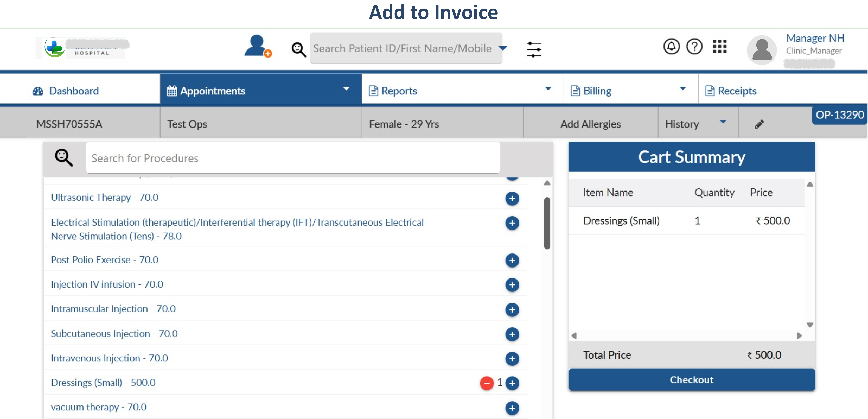Expand the Appointments menu arrow
868x419 pixels.
[x=346, y=89]
